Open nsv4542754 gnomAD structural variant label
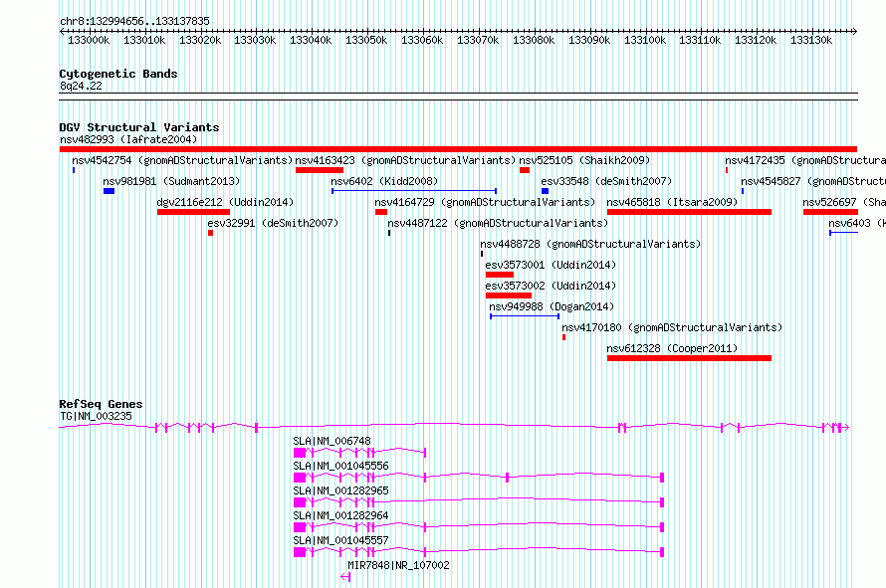The width and height of the screenshot is (886, 588). click(182, 160)
